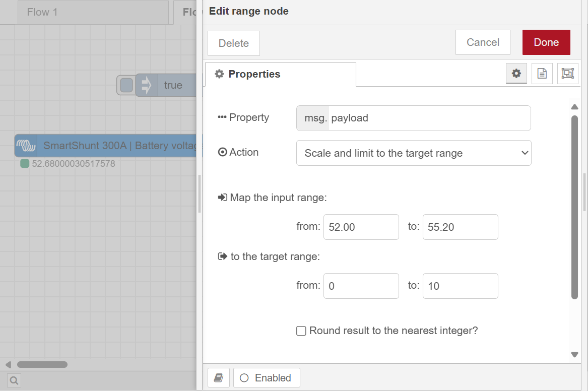
Task: Click the Victron SmartShunt node icon
Action: click(x=26, y=146)
